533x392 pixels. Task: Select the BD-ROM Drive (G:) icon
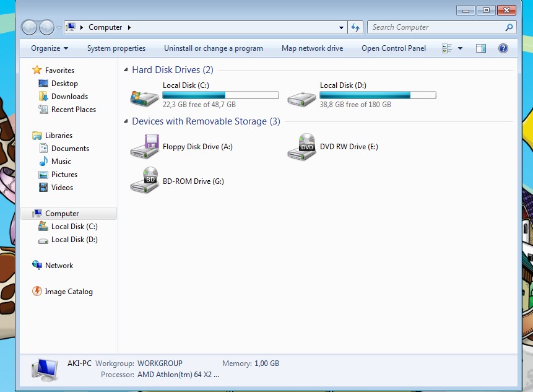(144, 180)
